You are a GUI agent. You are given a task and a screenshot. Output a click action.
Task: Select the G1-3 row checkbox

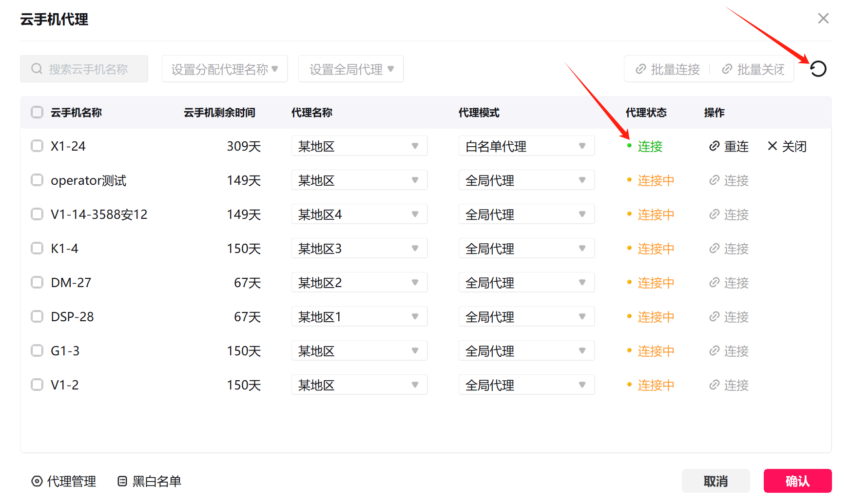(x=37, y=350)
